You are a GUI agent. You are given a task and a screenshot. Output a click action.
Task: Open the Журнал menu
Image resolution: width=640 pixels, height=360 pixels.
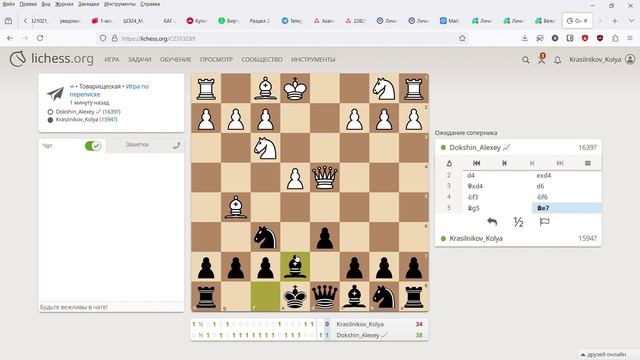64,4
